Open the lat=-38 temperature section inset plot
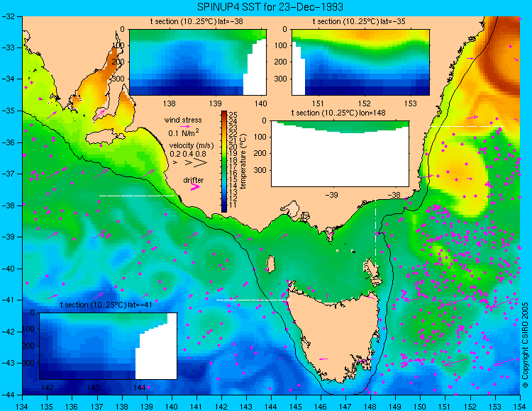The height and width of the screenshot is (411, 532). coord(198,62)
